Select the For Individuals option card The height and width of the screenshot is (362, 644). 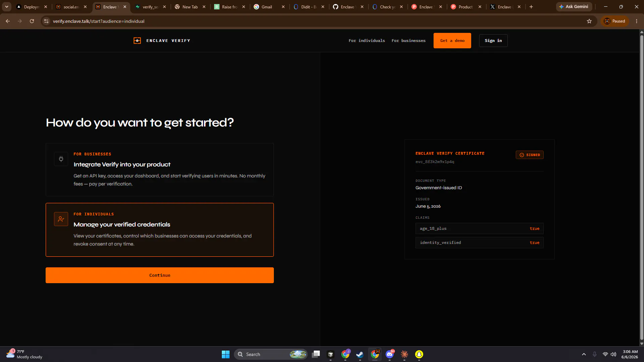coord(160,230)
